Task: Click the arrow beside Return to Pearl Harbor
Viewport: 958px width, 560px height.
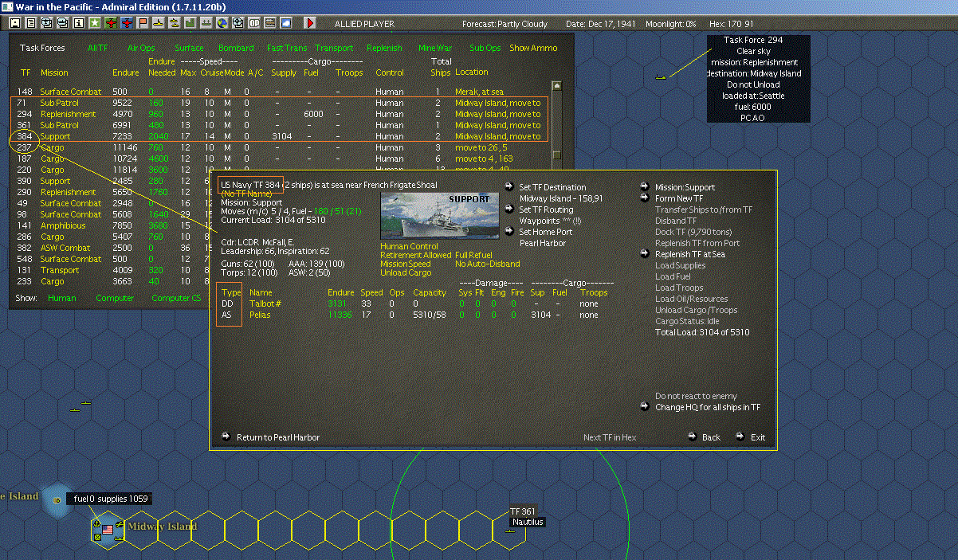Action: pos(226,437)
